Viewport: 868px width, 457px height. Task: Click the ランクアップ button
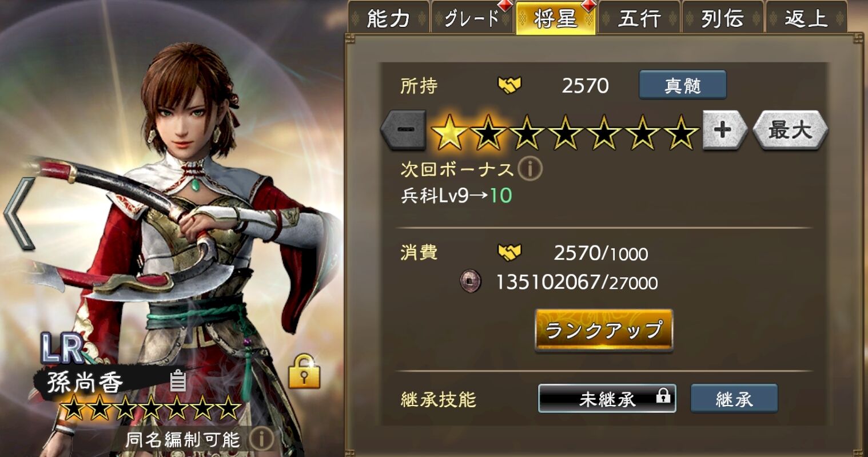tap(604, 330)
